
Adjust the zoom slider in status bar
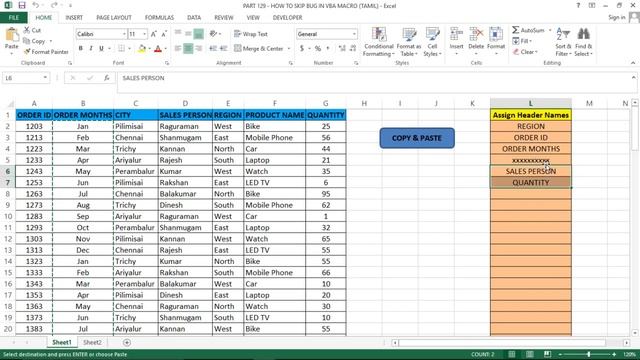coord(589,354)
